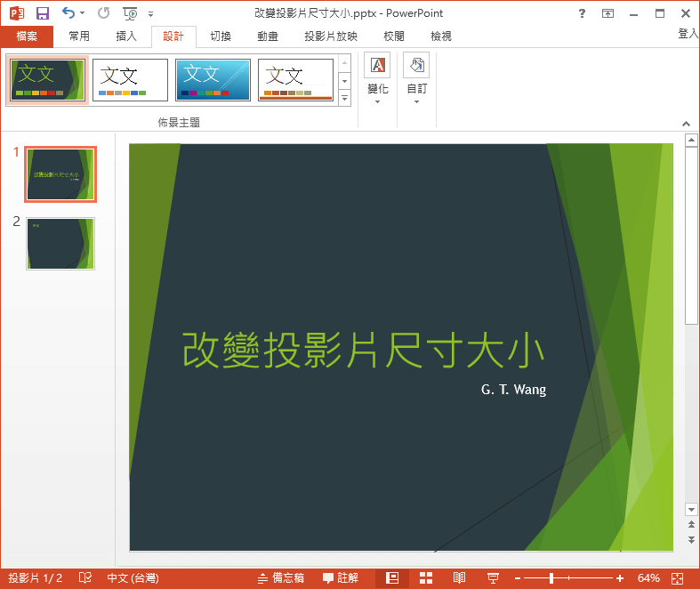Start Slide Show from status bar icon

(x=493, y=578)
